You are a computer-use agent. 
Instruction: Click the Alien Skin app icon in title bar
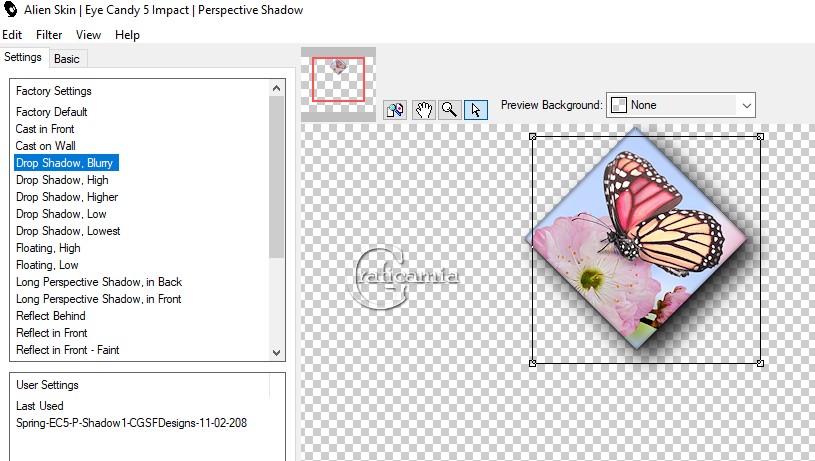[x=10, y=9]
